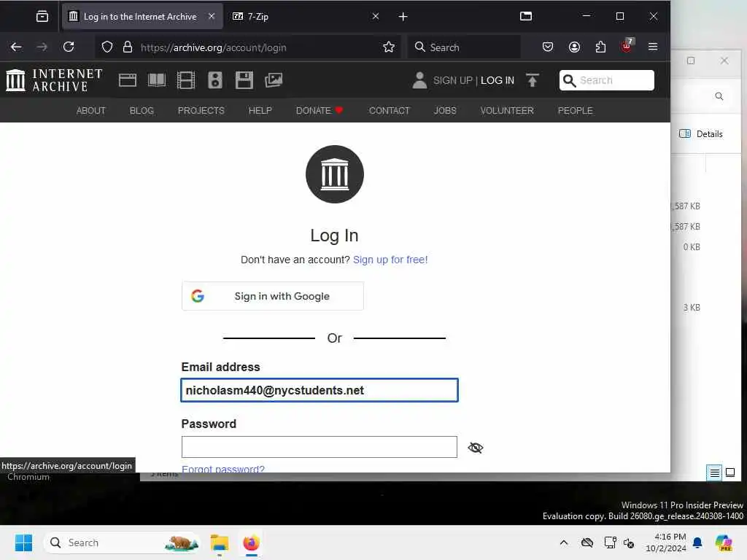
Task: Focus the Password field
Action: (320, 447)
